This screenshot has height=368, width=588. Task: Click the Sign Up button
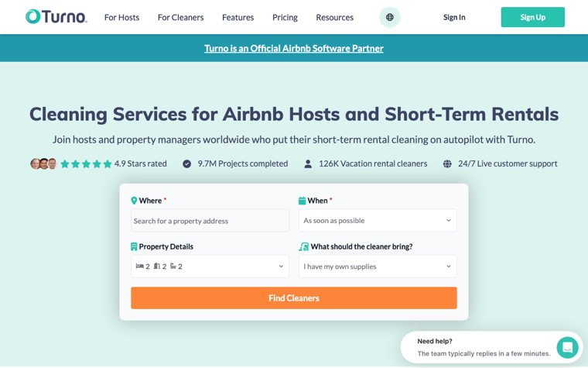click(532, 17)
